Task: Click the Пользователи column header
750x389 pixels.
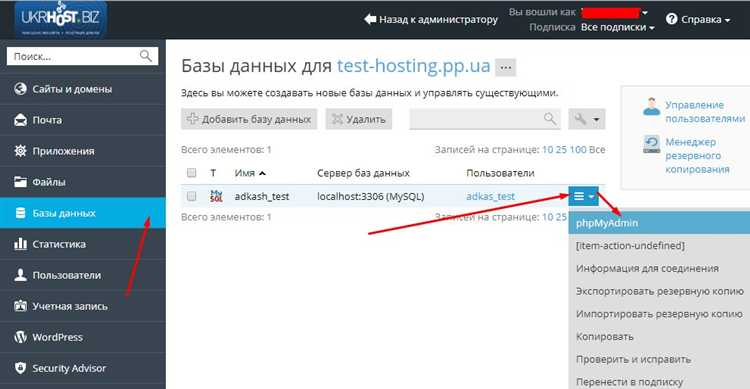Action: tap(500, 173)
